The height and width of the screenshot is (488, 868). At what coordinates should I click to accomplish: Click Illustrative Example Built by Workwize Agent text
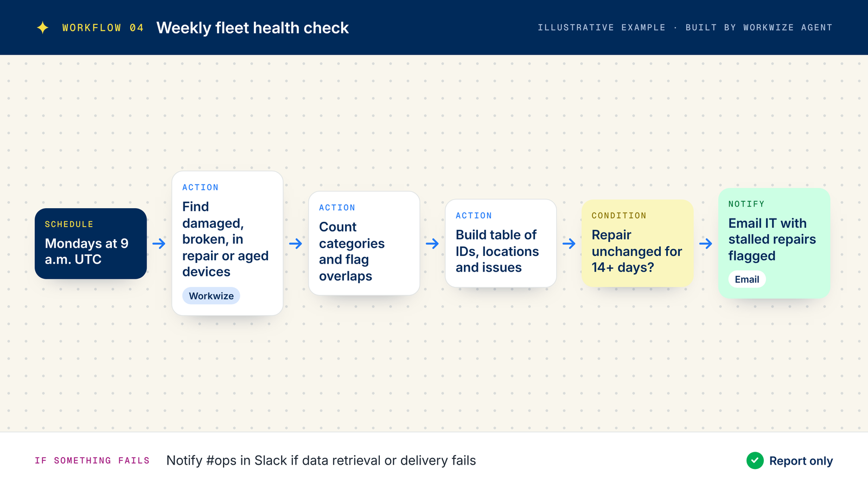coord(685,28)
